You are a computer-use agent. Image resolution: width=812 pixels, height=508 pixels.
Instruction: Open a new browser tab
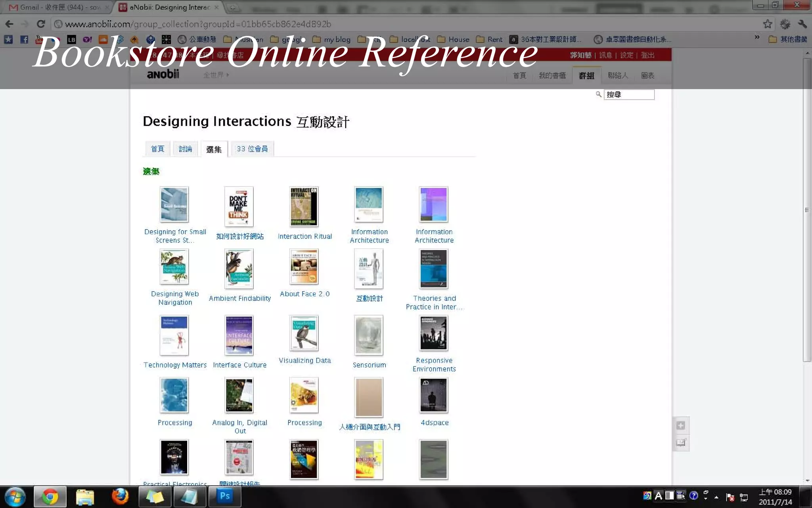[233, 7]
